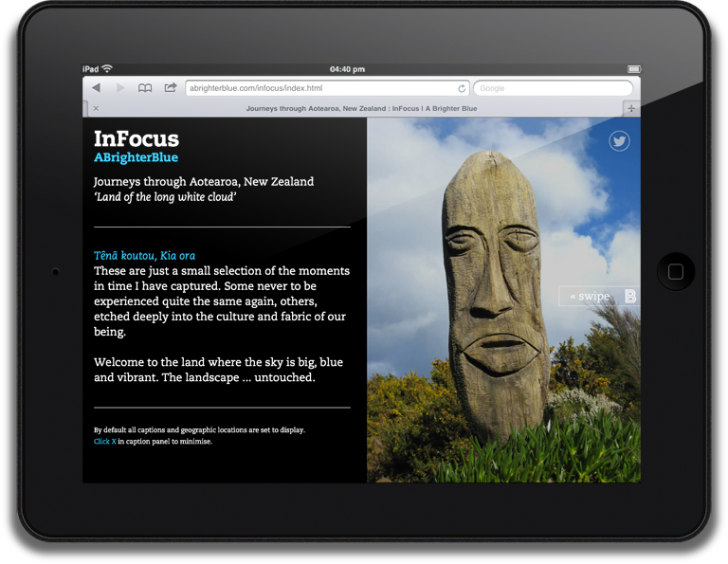The height and width of the screenshot is (564, 728).
Task: Click the Twitter bird icon
Action: click(620, 141)
